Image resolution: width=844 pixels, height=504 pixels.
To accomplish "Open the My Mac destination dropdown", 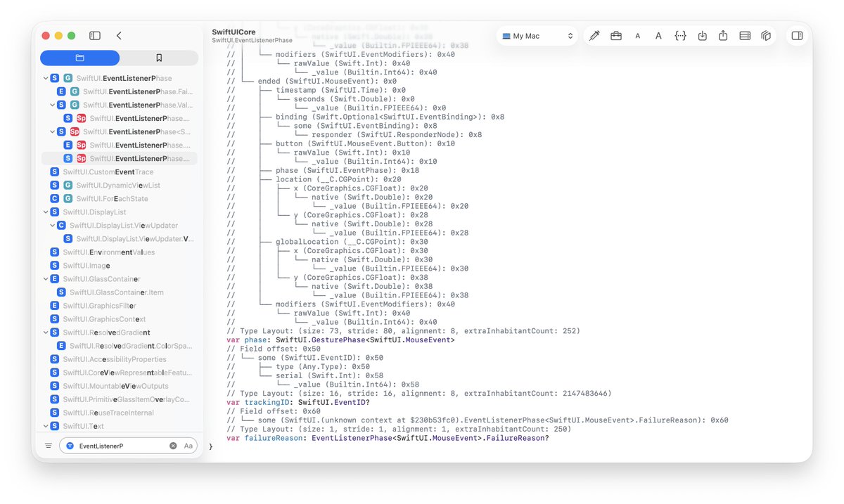I will [537, 36].
